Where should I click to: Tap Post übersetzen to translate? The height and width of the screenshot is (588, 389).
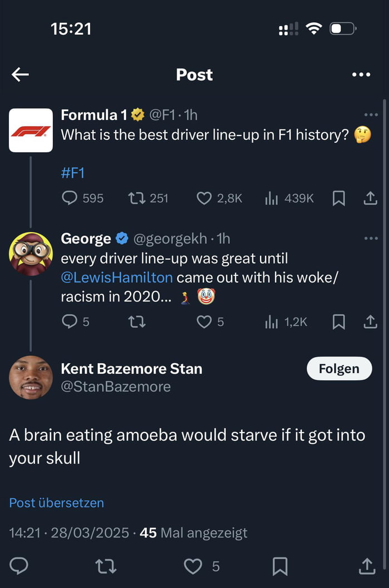pyautogui.click(x=57, y=503)
